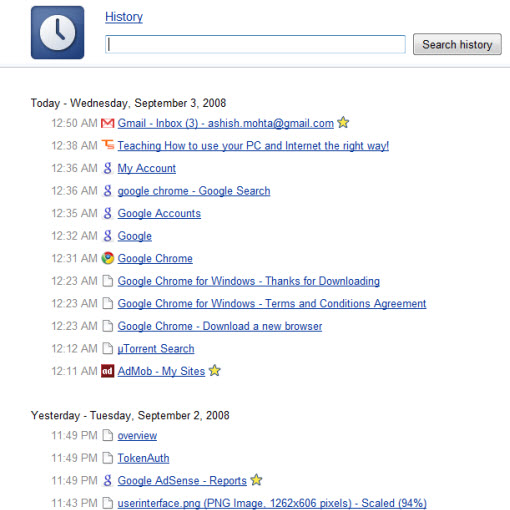Click the Gmail envelope favicon
Viewport: 510px width, 510px height.
coord(107,123)
